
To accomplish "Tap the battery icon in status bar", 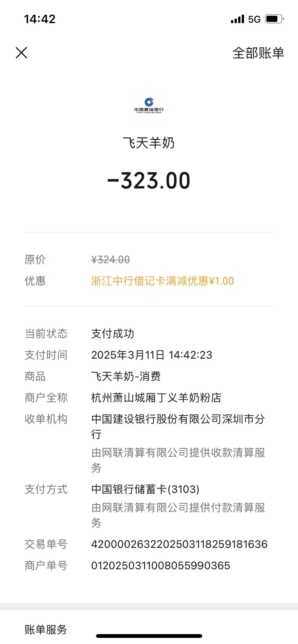I will [x=274, y=19].
